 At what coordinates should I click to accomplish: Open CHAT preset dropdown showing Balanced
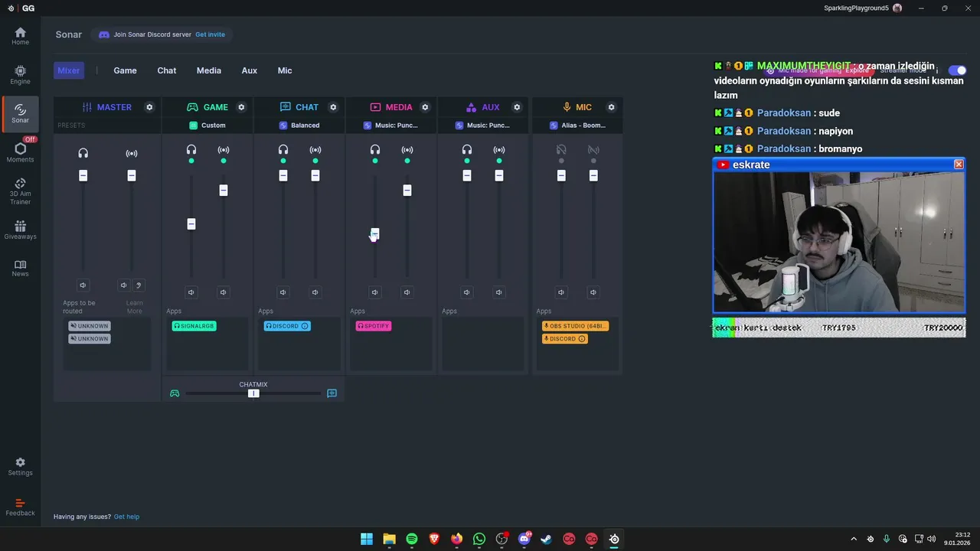(299, 126)
